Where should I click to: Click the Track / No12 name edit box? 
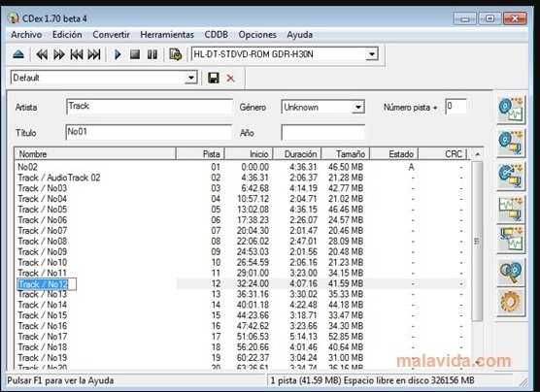point(47,284)
